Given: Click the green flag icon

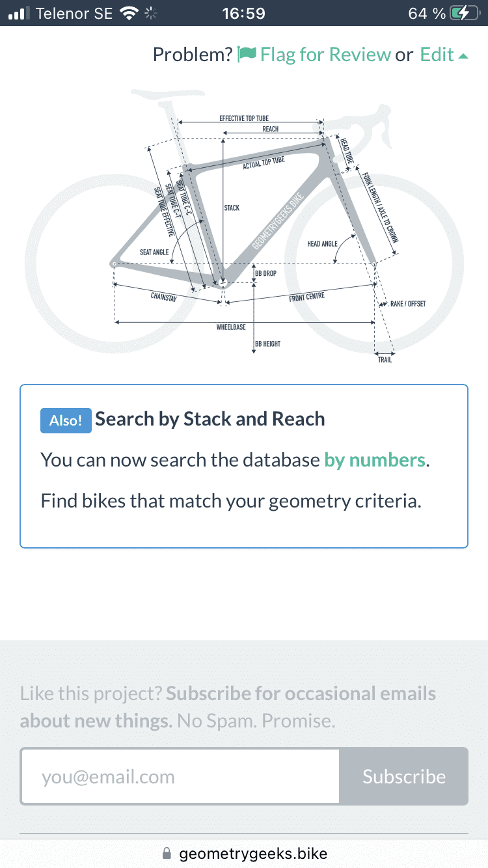Looking at the screenshot, I should pos(247,55).
